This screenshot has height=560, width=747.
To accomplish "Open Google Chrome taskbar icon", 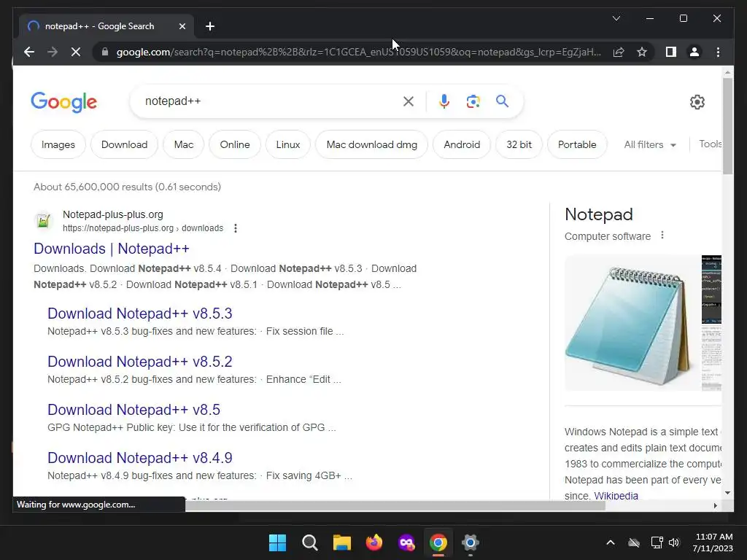I will (x=438, y=542).
